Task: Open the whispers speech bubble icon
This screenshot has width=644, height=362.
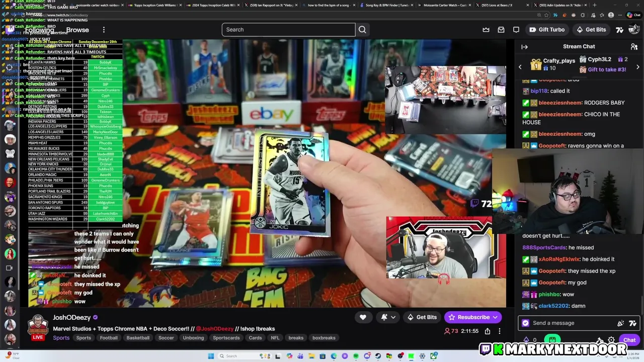Action: pos(516,30)
